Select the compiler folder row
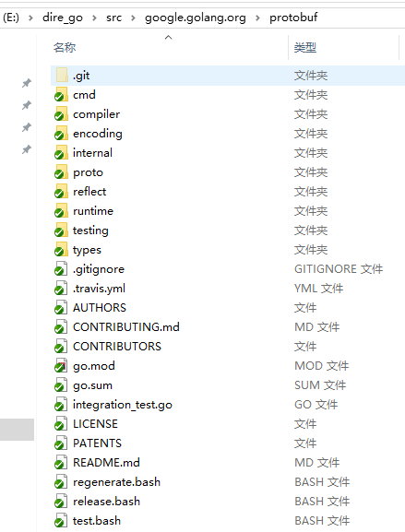 coord(228,114)
